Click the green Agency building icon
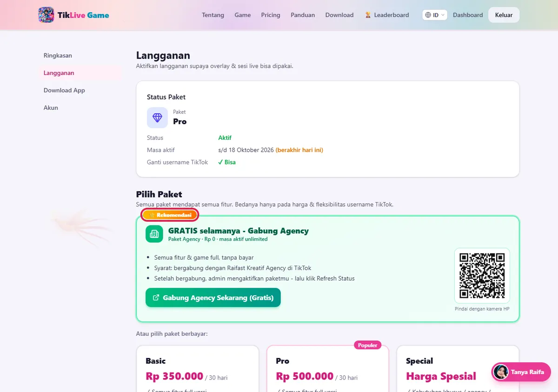 [154, 234]
